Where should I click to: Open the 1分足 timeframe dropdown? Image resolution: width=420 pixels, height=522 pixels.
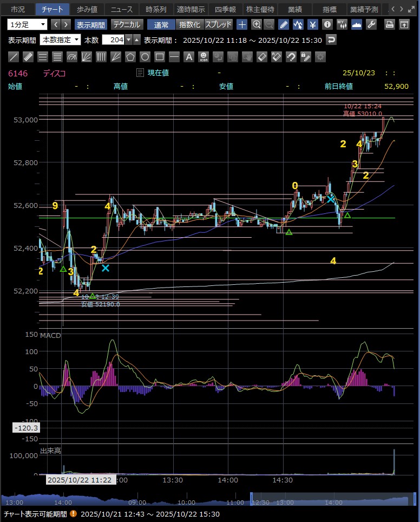(27, 24)
